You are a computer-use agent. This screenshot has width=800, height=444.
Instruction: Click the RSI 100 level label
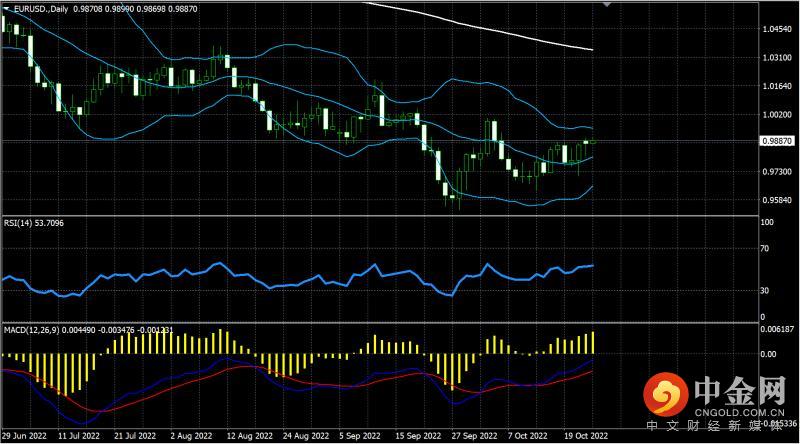767,222
